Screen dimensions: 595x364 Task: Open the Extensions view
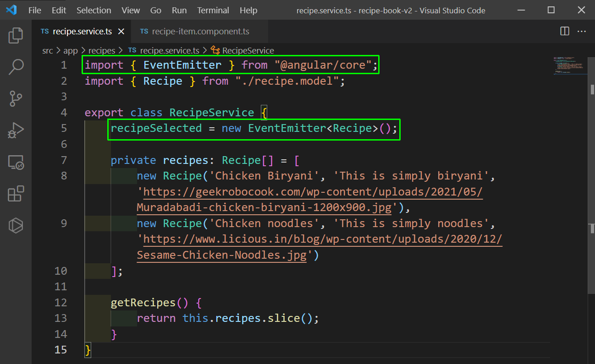[16, 194]
